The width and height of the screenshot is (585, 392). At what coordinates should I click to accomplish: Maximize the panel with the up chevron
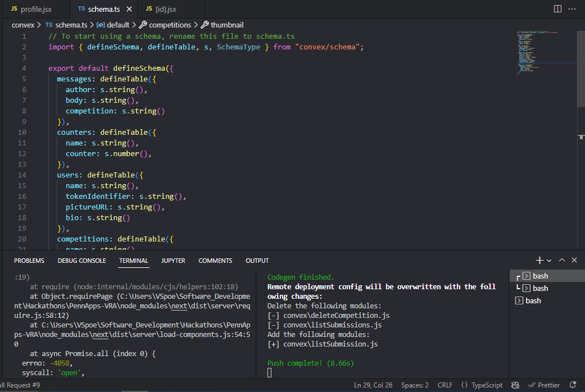(562, 261)
